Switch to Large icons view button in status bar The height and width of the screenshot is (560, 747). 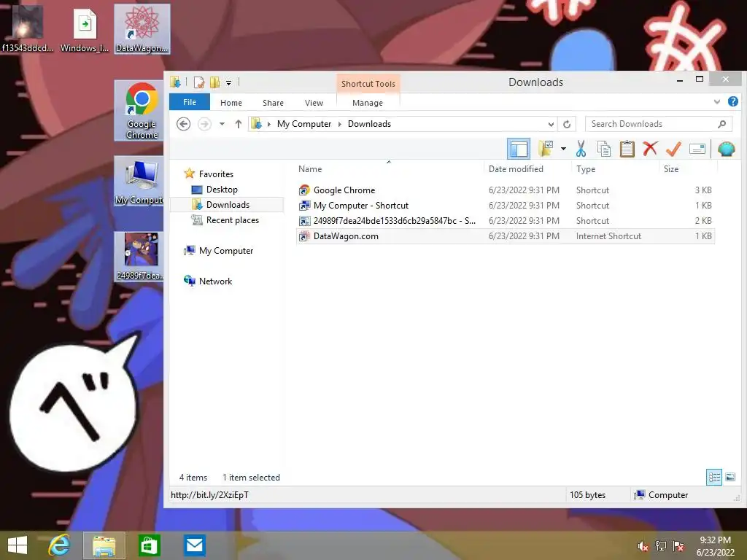click(729, 477)
